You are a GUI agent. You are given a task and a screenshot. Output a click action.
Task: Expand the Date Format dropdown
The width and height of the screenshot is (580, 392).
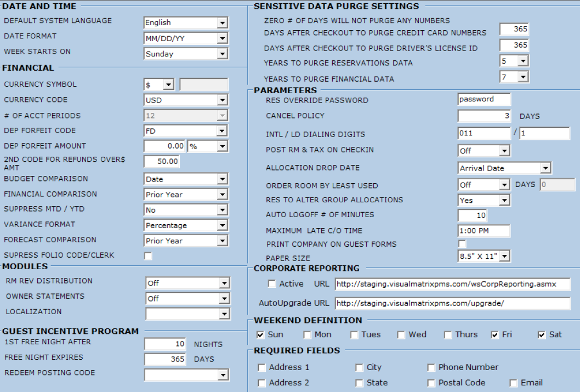coord(222,38)
